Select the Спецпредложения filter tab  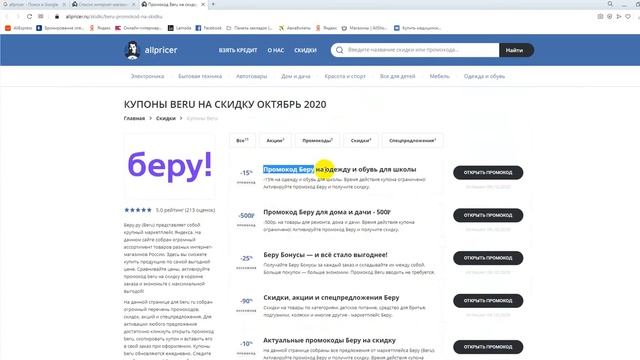tap(412, 140)
